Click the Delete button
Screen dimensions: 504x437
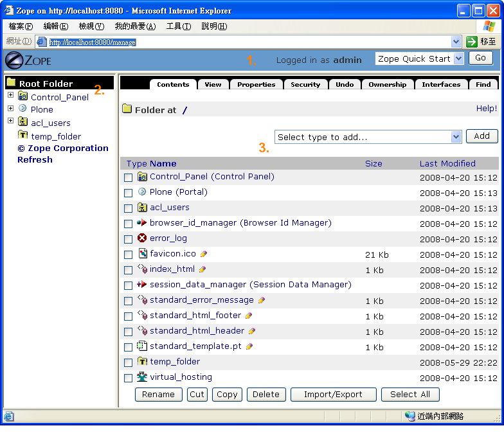(x=266, y=395)
